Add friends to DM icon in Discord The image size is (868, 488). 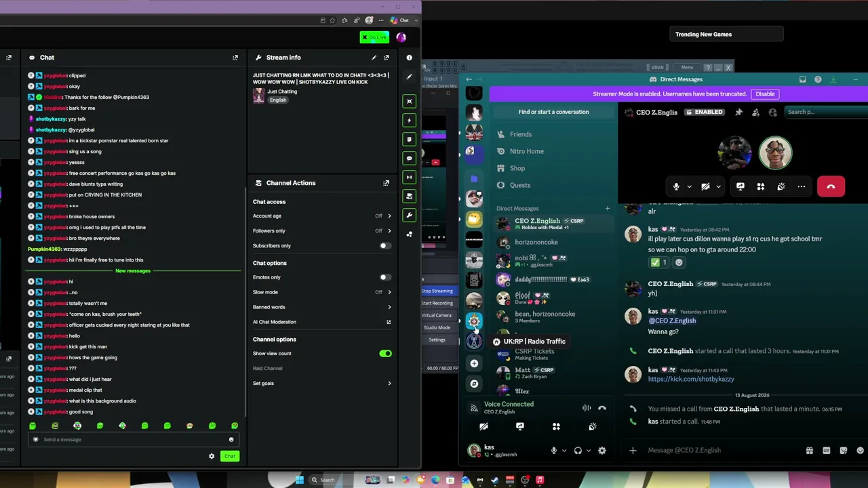click(756, 112)
